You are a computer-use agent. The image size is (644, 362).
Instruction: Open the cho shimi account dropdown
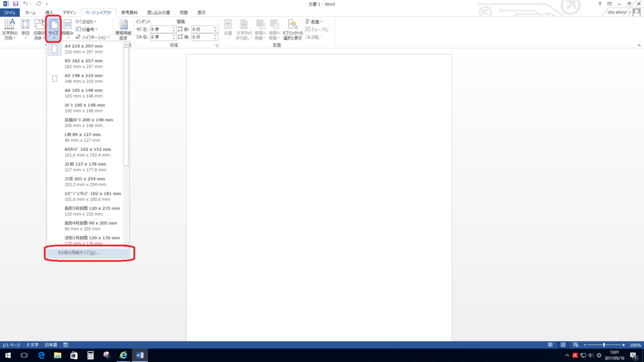pyautogui.click(x=619, y=13)
